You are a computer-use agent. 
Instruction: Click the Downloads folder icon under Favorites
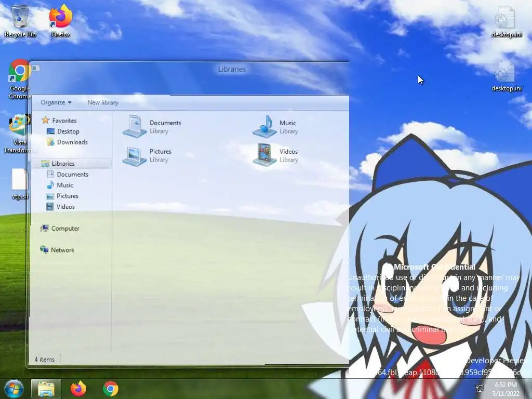coord(50,142)
